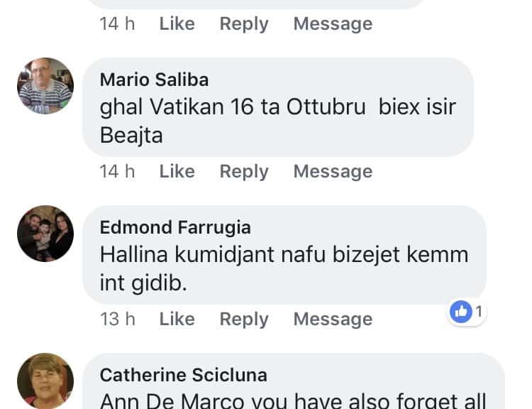Open Catherine Scicluna's profile picture
This screenshot has width=532, height=409.
click(45, 381)
